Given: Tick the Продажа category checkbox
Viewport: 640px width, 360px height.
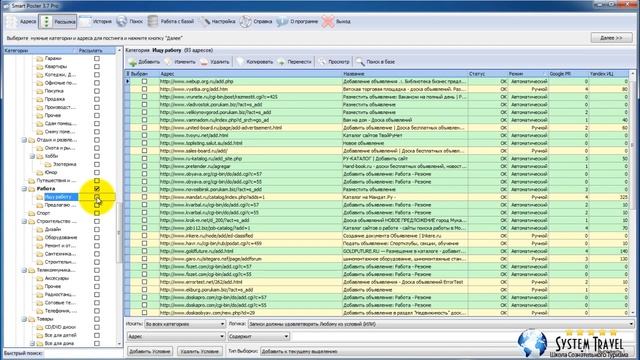Looking at the screenshot, I should pos(97,99).
